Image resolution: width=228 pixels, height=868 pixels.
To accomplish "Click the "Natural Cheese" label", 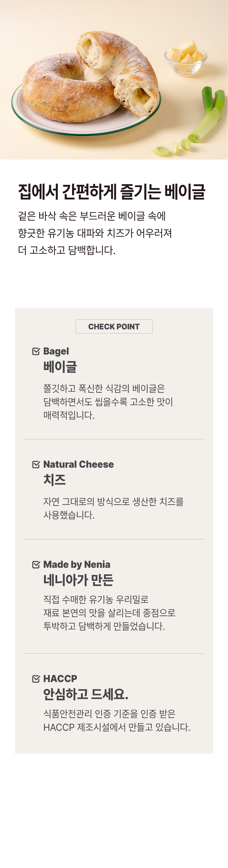I will pyautogui.click(x=78, y=465).
